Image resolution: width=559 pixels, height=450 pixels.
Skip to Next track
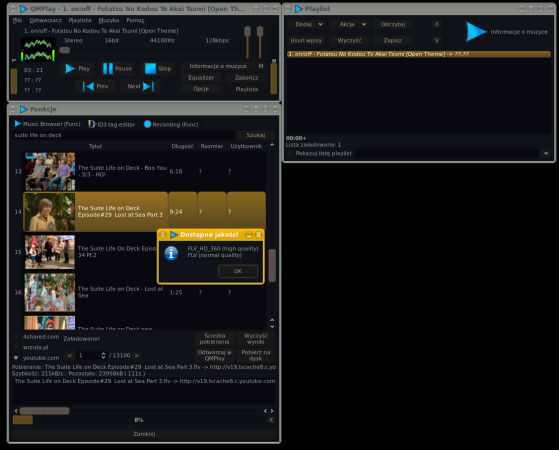click(140, 86)
